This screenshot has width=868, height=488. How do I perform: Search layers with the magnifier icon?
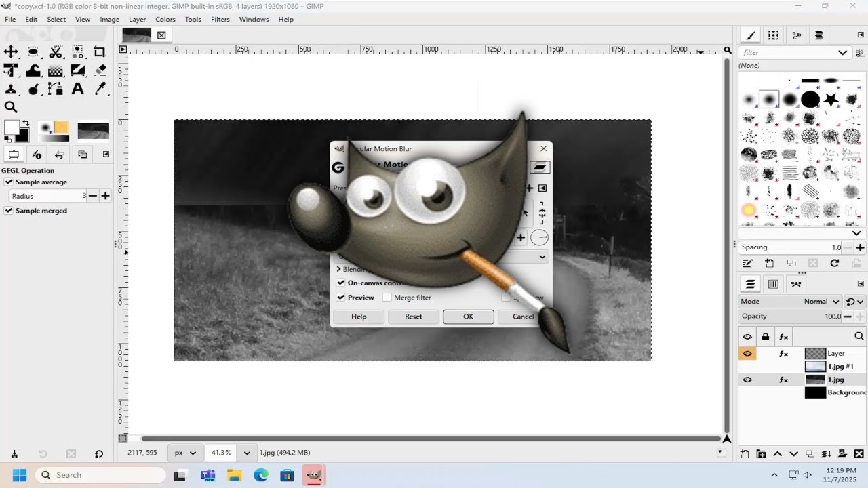pyautogui.click(x=859, y=336)
